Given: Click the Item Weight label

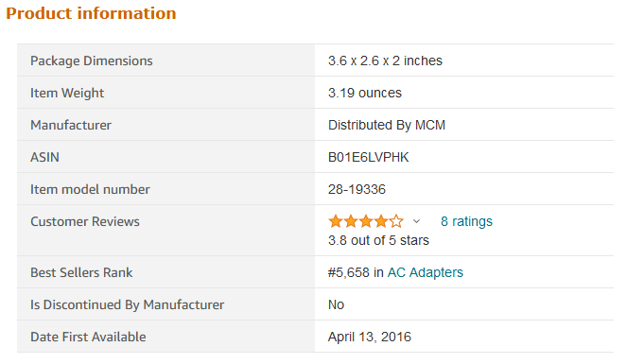Looking at the screenshot, I should [x=67, y=93].
